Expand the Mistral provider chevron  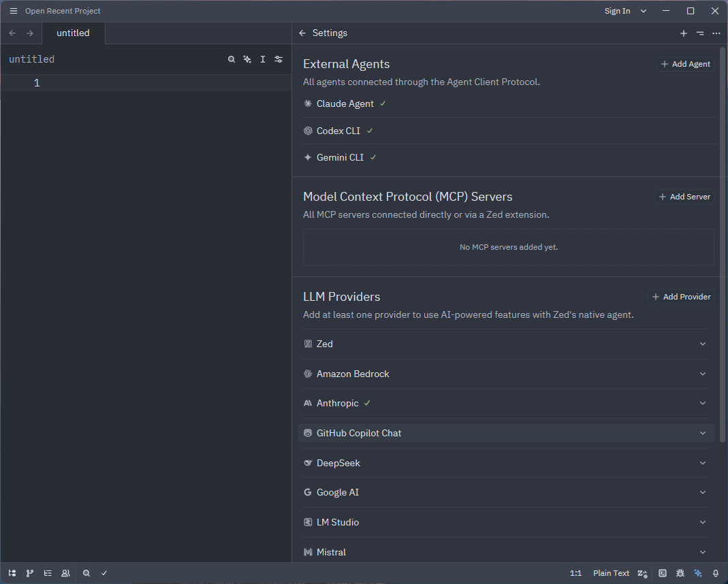[703, 552]
